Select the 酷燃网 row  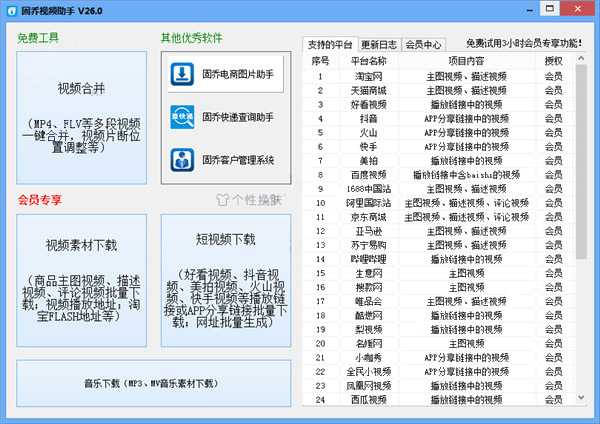click(439, 315)
